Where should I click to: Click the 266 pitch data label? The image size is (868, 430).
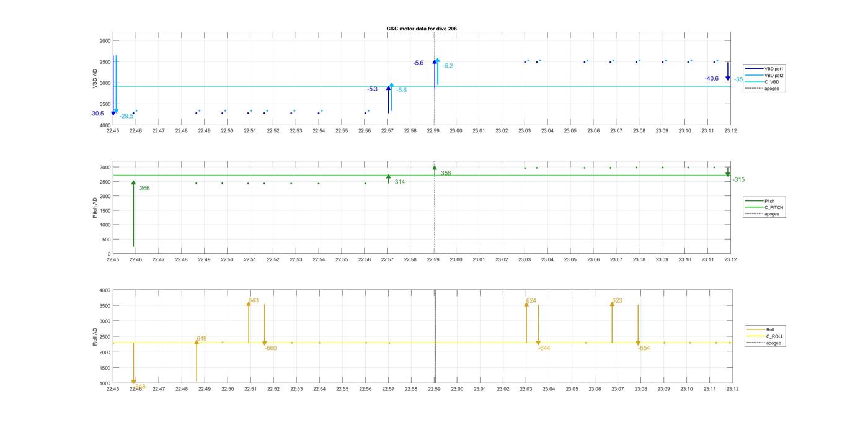click(x=144, y=188)
